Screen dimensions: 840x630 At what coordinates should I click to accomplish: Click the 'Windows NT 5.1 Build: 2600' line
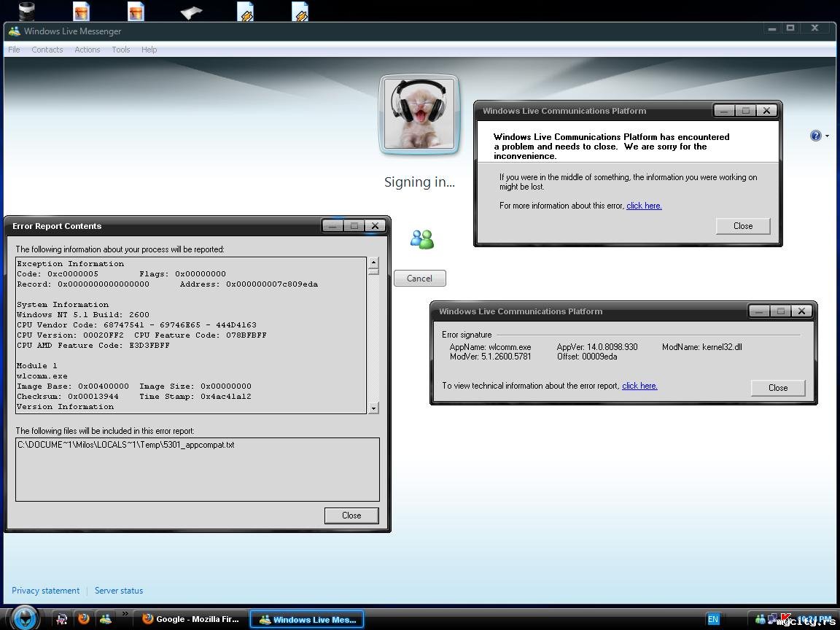point(83,315)
